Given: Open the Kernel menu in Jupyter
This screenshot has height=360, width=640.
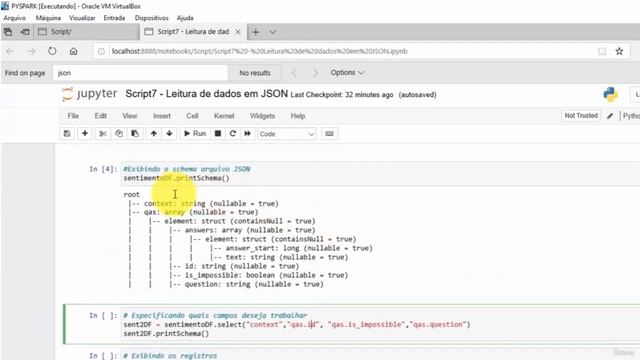Looking at the screenshot, I should coord(224,116).
